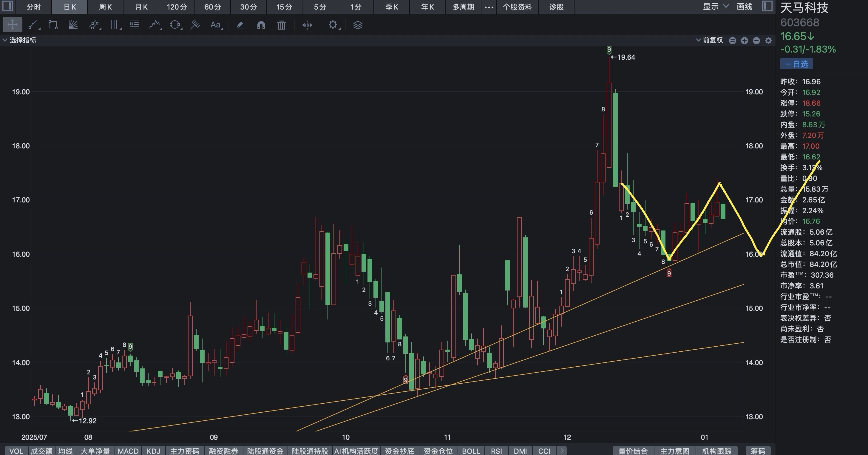This screenshot has height=455, width=868.
Task: Select the eraser tool
Action: tap(240, 25)
